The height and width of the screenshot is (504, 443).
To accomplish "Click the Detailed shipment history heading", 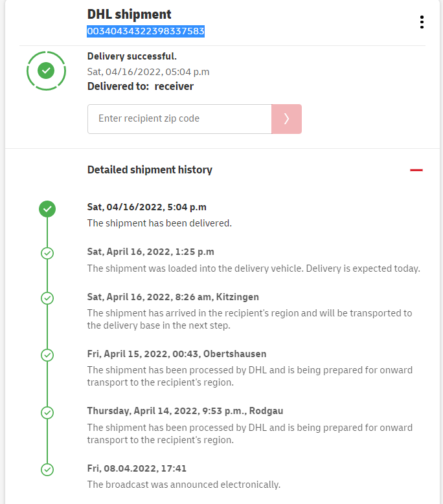I will tap(150, 170).
